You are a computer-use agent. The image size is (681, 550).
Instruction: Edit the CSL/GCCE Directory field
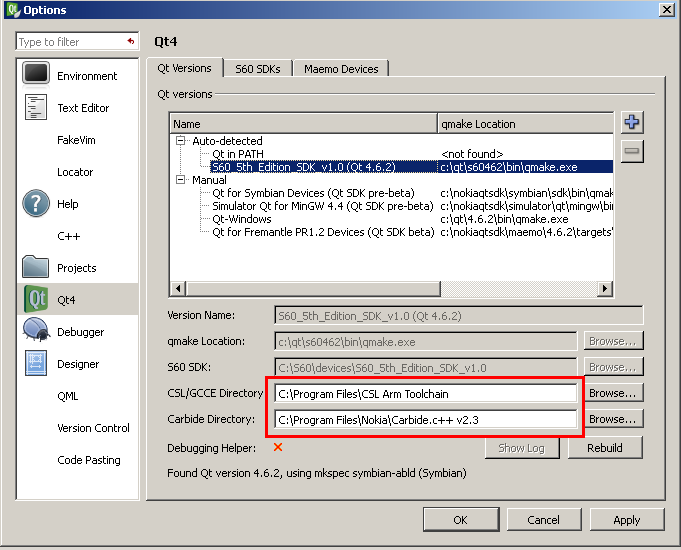(426, 394)
